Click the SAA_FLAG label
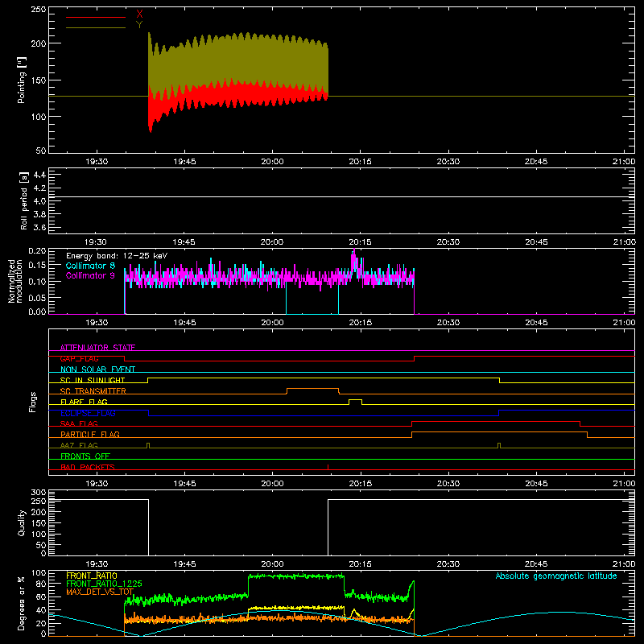 coord(79,423)
